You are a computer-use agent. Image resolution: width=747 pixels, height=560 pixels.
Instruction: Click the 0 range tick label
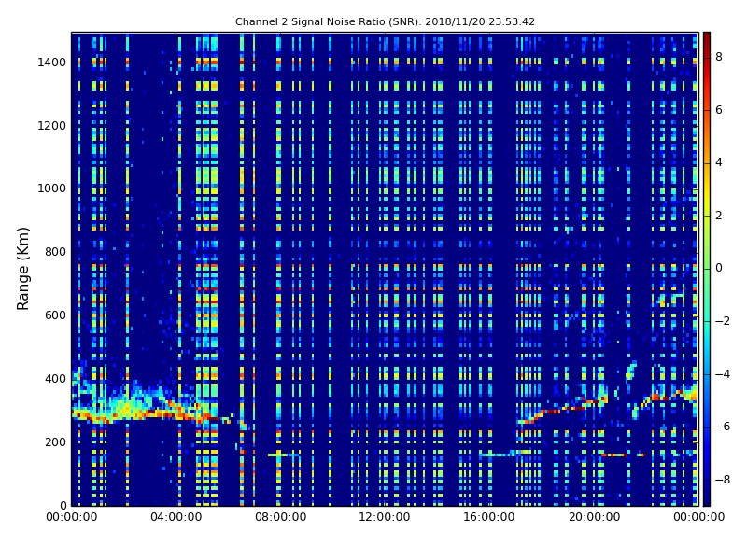[63, 505]
